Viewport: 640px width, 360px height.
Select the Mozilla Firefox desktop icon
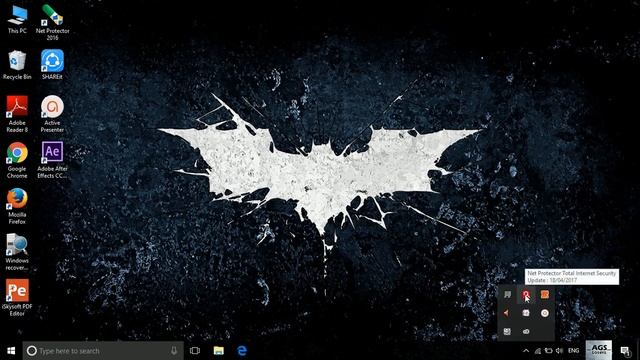17,207
